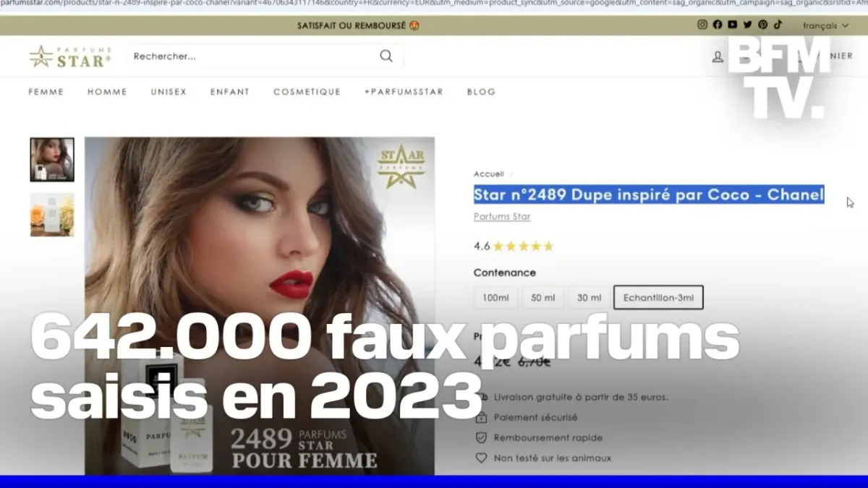The width and height of the screenshot is (868, 488).
Task: Select the 30 ml size option
Action: point(589,297)
